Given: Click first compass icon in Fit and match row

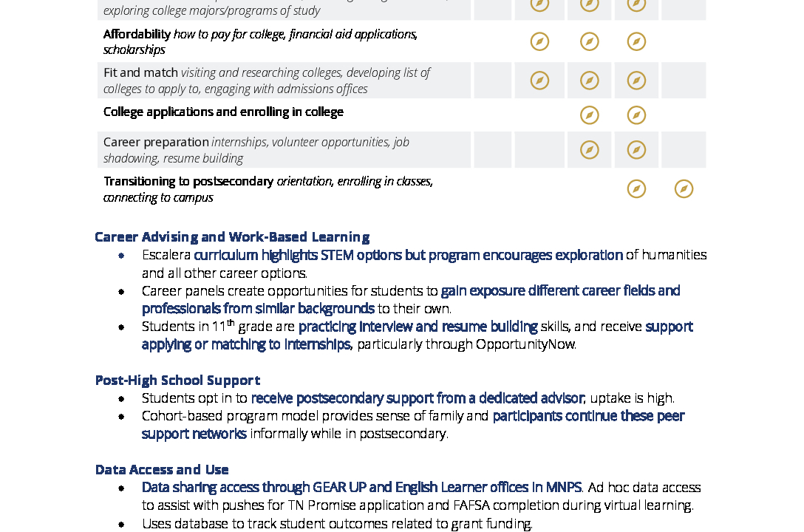Looking at the screenshot, I should point(539,81).
